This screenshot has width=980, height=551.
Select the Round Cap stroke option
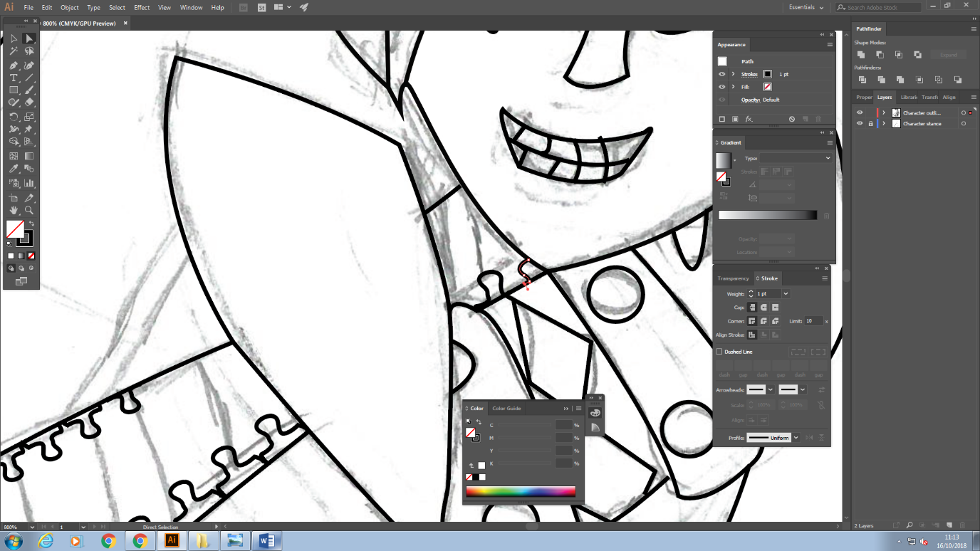[763, 308]
